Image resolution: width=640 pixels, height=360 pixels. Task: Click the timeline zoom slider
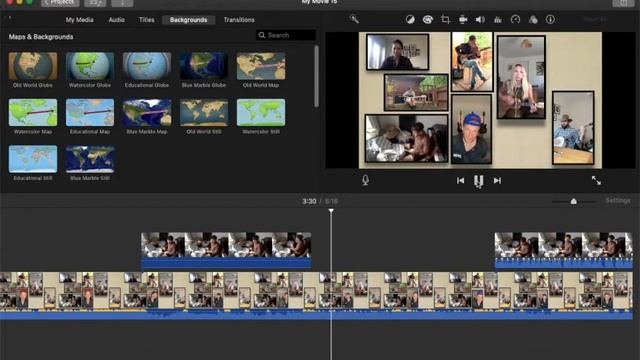[573, 201]
